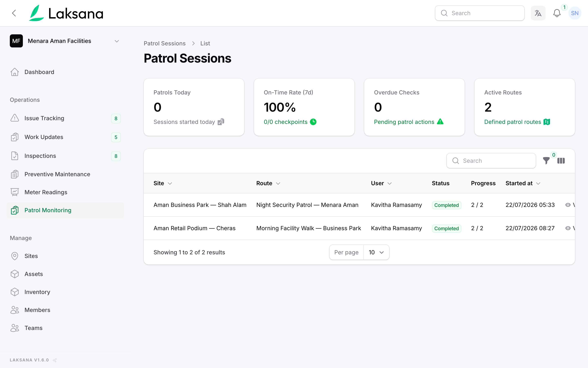The image size is (588, 368).
Task: View the Aman Business Park session eye icon
Action: point(568,205)
